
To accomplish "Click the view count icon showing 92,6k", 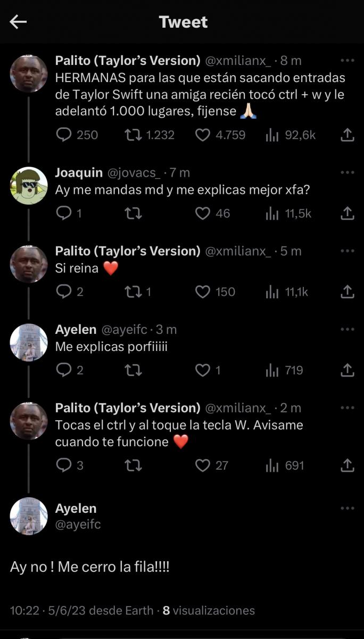I will tap(273, 135).
